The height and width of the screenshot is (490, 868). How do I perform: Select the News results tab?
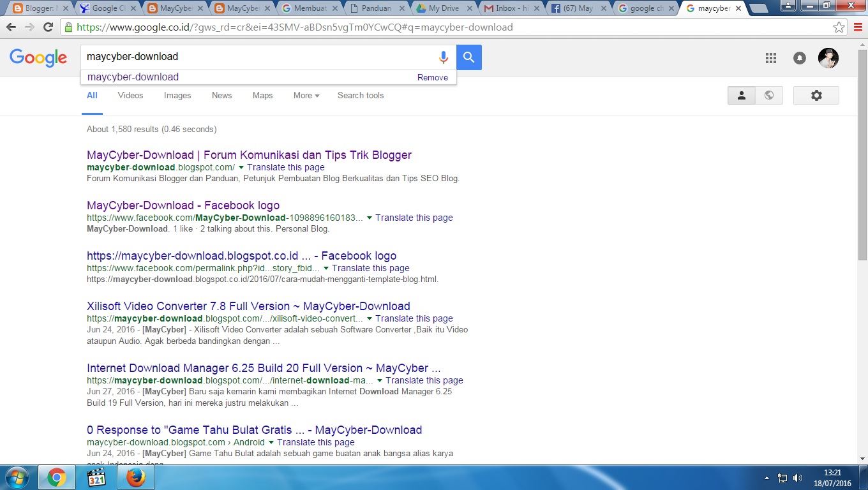pyautogui.click(x=222, y=96)
